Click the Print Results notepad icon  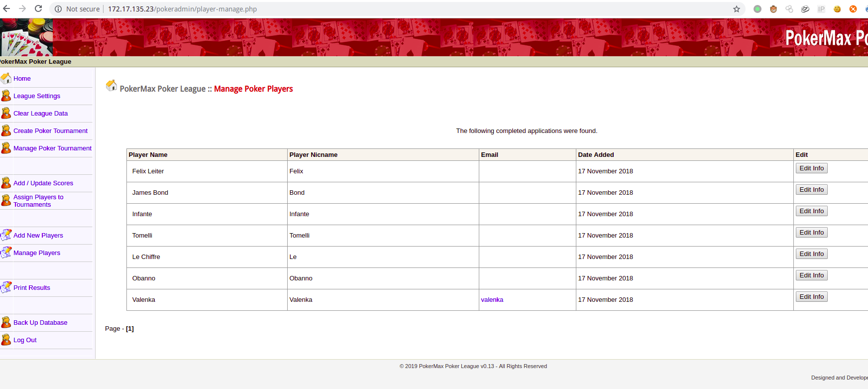[6, 287]
